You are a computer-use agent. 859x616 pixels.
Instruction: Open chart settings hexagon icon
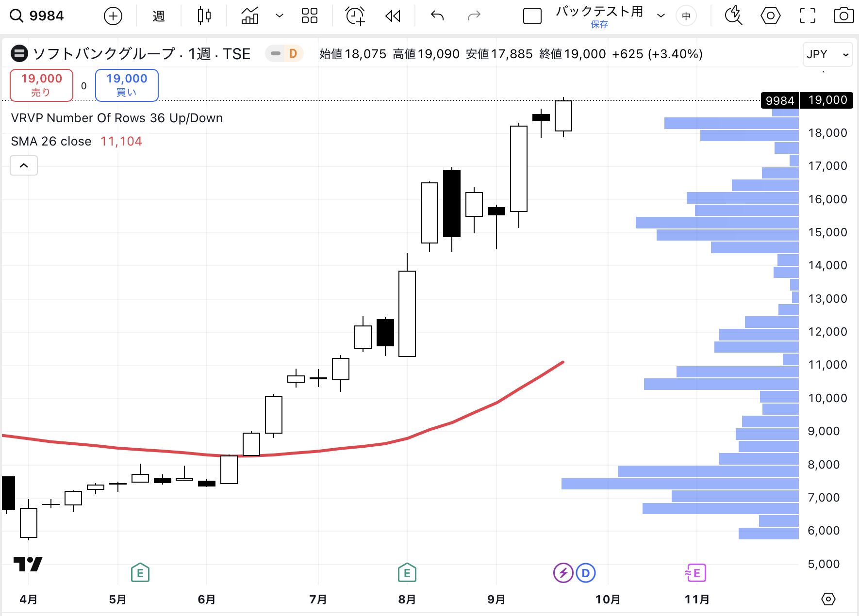point(771,16)
